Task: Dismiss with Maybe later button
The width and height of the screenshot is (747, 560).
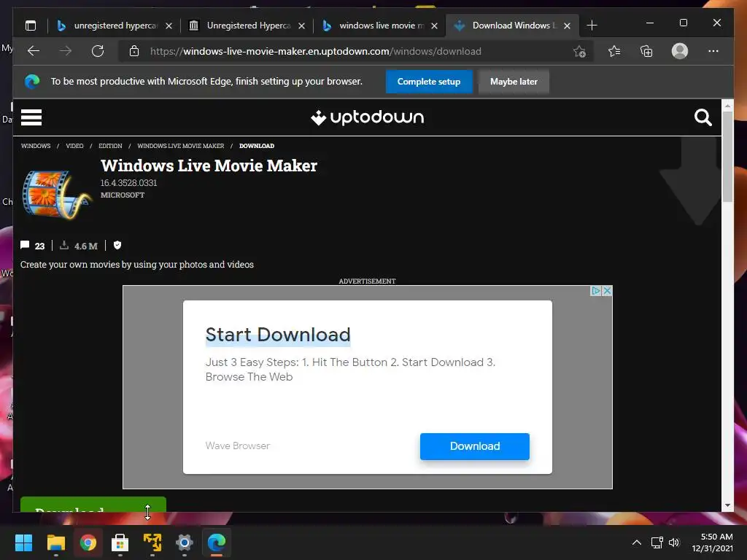Action: coord(514,82)
